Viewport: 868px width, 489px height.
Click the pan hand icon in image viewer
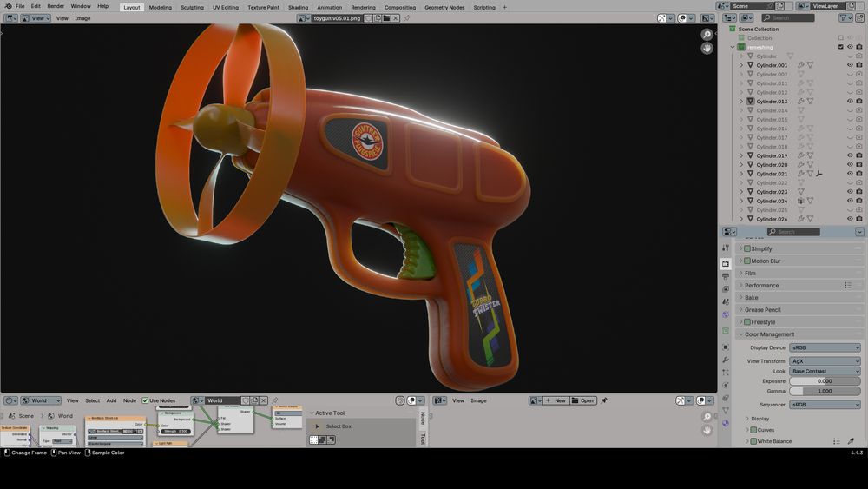point(707,48)
